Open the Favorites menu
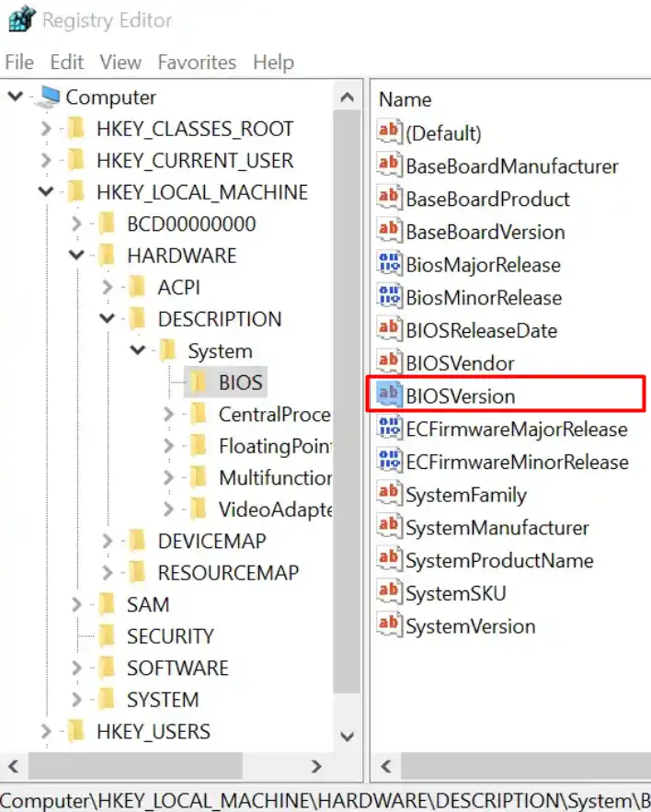651x812 pixels. [x=197, y=63]
